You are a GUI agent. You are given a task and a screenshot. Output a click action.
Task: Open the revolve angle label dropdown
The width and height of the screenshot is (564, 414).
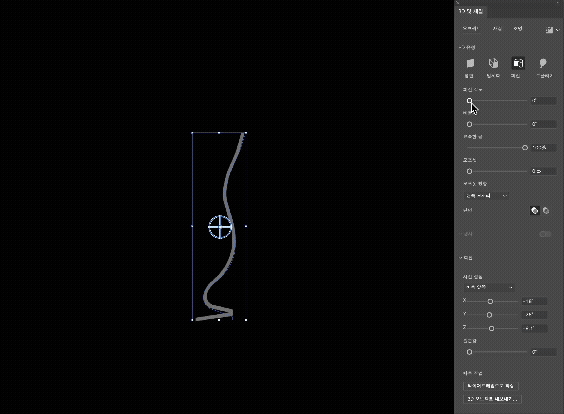(472, 90)
